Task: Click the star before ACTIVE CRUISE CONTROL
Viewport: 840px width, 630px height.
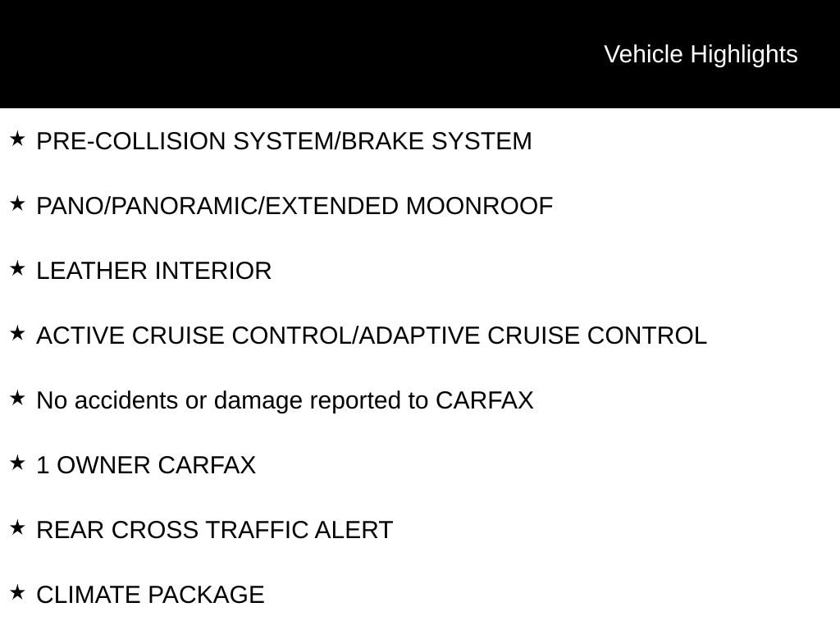Action: point(17,333)
